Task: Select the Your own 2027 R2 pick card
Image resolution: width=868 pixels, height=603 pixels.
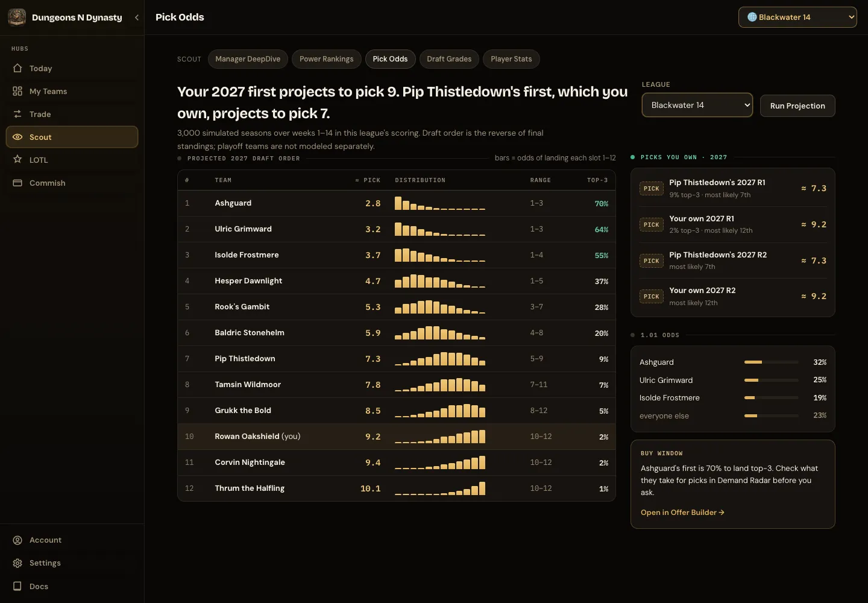Action: pos(733,296)
